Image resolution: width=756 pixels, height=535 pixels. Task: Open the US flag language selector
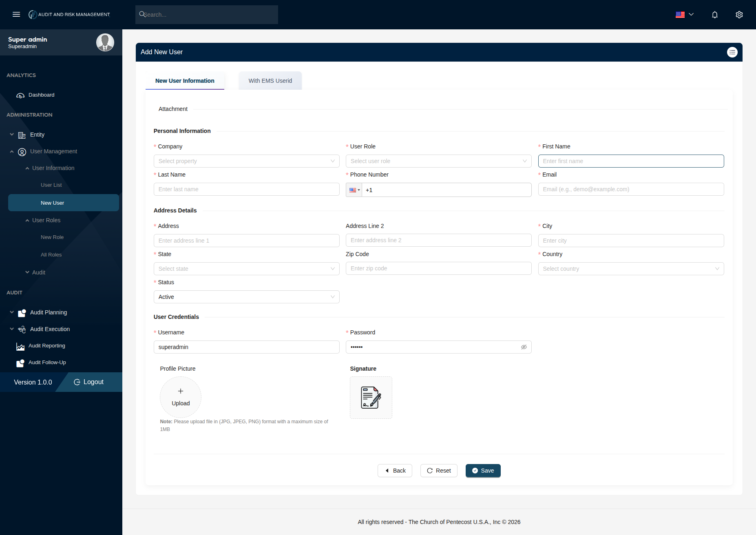685,14
